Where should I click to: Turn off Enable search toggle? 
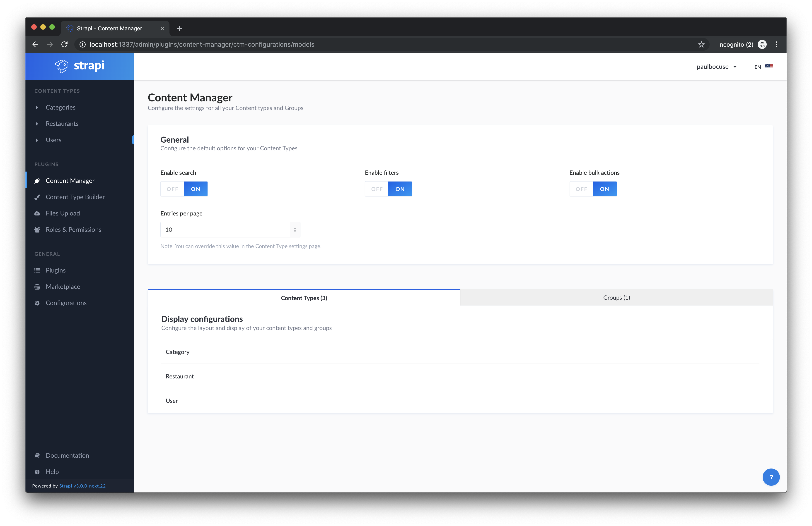(x=172, y=189)
